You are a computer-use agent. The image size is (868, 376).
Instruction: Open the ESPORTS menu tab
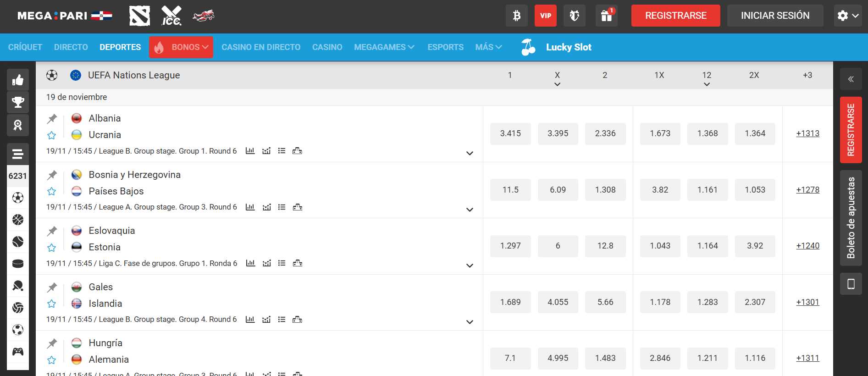pyautogui.click(x=446, y=47)
